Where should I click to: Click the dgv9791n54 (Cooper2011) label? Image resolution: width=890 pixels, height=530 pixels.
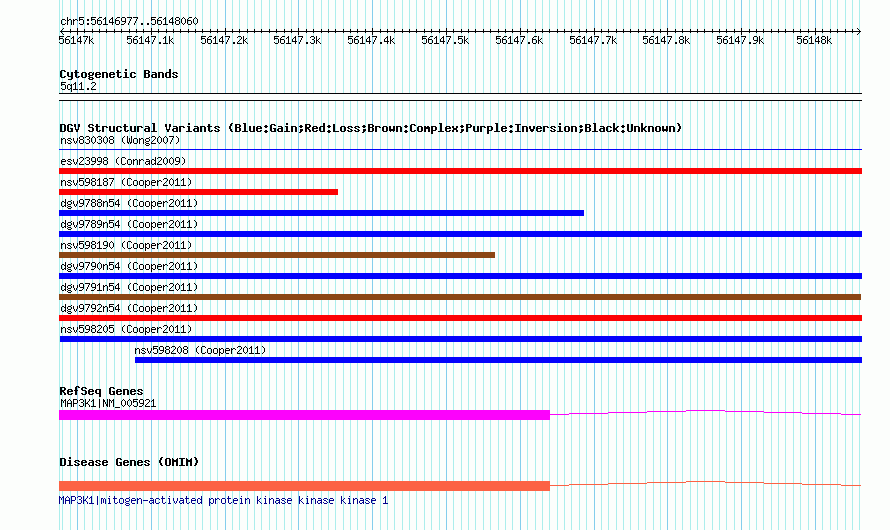(129, 287)
